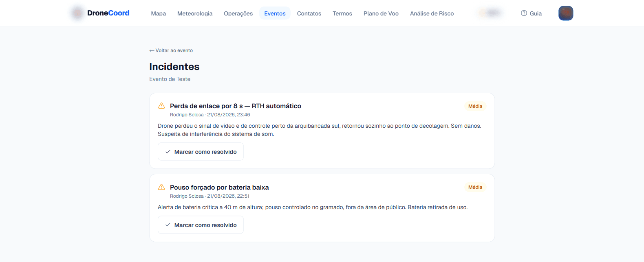Image resolution: width=644 pixels, height=262 pixels.
Task: Click timestamp '21/08/2026, 23:46'
Action: point(229,115)
